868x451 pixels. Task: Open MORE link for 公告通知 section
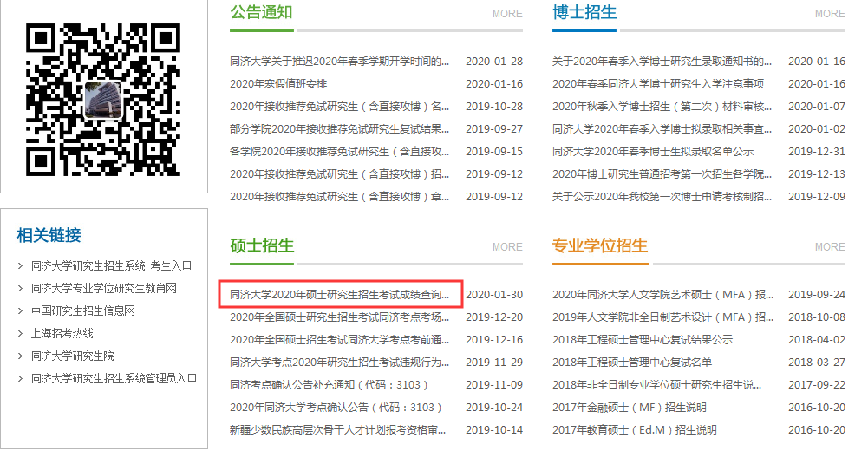click(507, 14)
